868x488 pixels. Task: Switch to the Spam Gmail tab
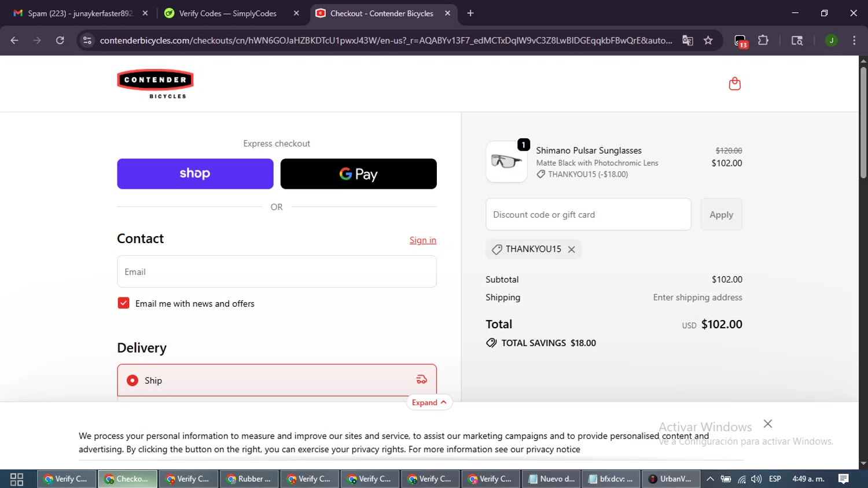click(x=80, y=13)
